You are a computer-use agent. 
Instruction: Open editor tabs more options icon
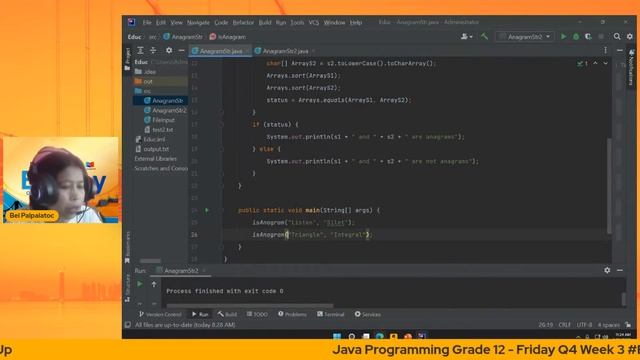(605, 50)
